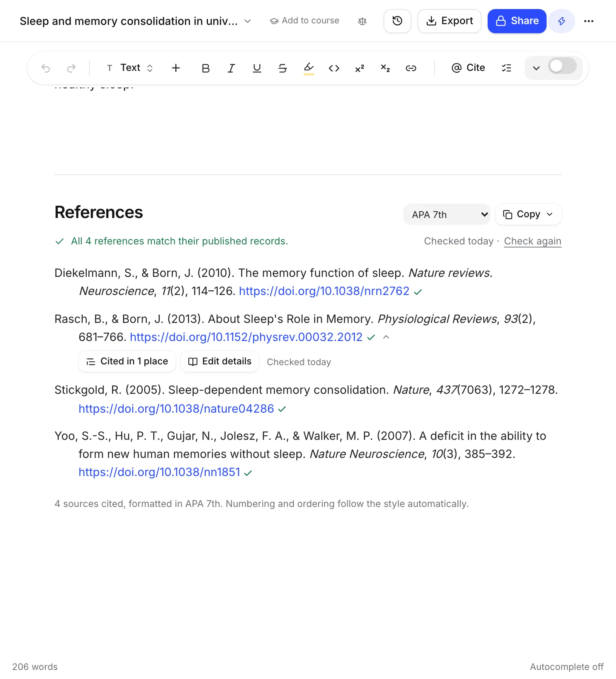Open the Text style selector
The image size is (616, 679).
[130, 68]
